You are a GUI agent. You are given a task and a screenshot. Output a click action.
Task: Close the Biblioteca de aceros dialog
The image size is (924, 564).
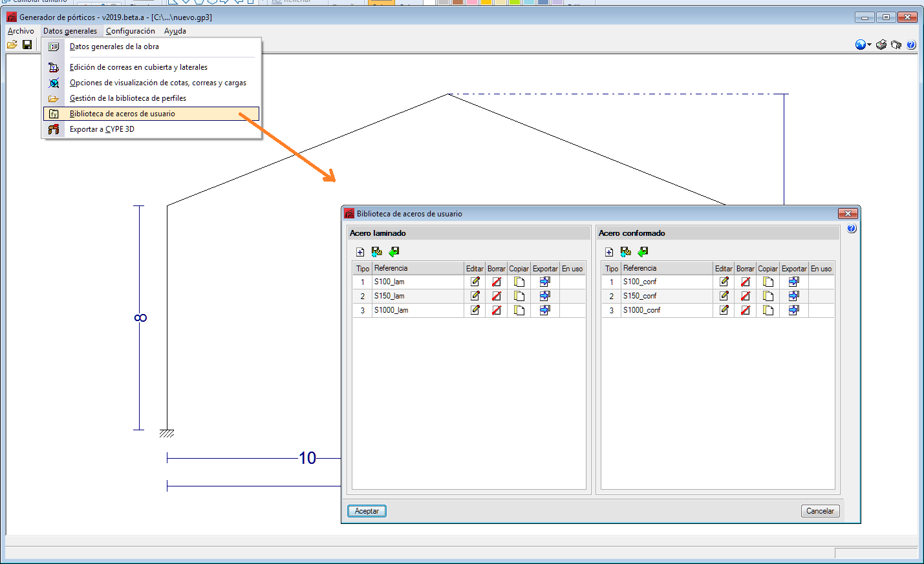(848, 213)
